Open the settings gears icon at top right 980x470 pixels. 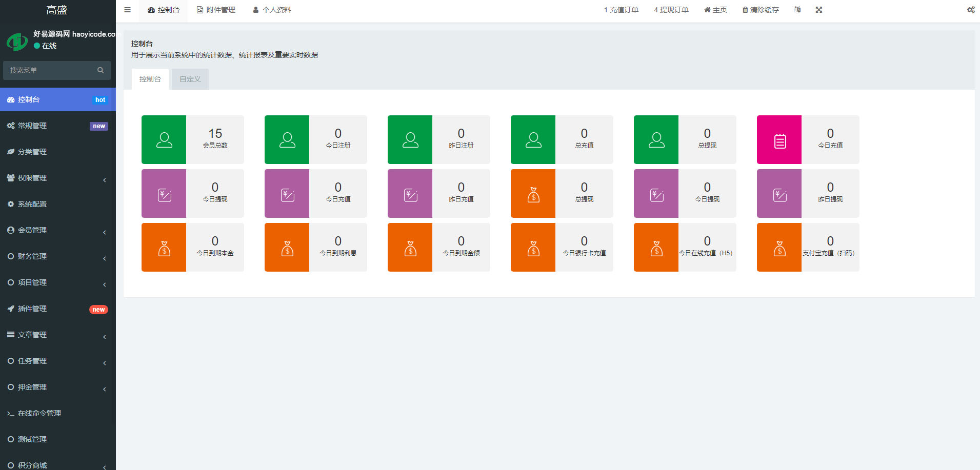(x=971, y=10)
